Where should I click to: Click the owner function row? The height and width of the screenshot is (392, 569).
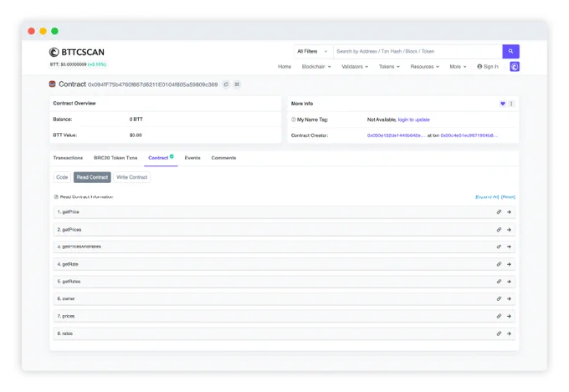(284, 298)
